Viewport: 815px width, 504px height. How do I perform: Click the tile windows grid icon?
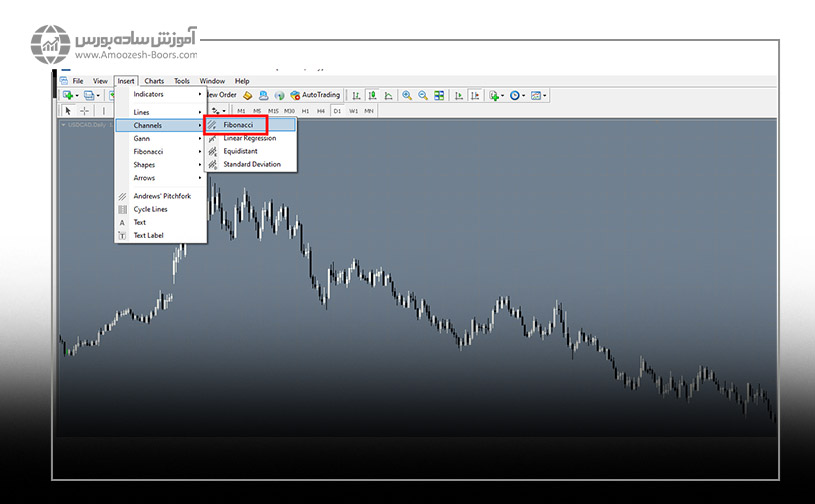tap(439, 95)
